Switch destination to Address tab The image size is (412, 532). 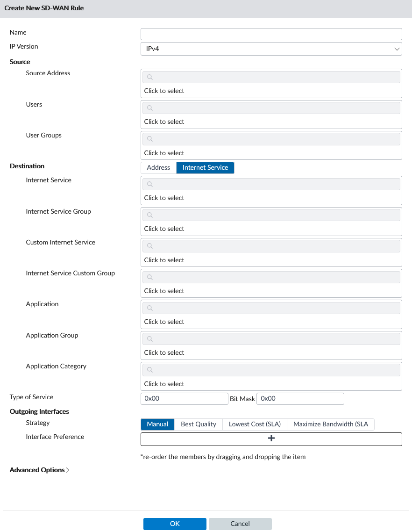click(x=158, y=168)
